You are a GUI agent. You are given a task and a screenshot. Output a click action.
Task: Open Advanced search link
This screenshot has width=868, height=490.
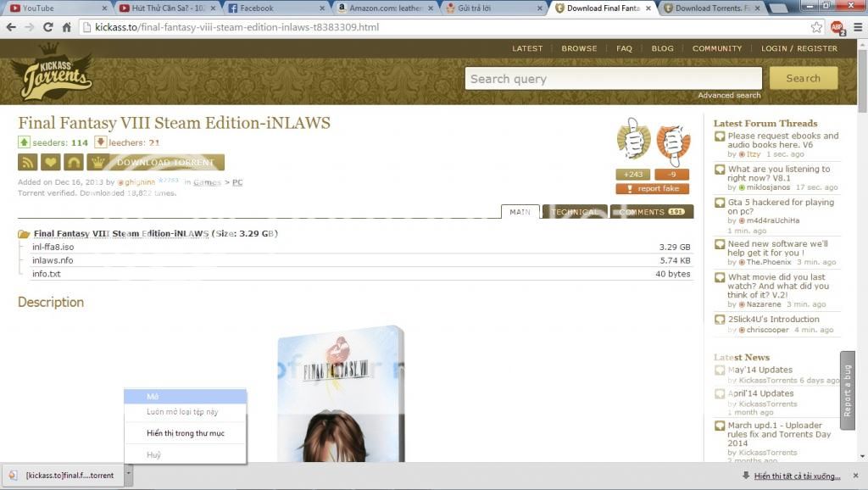(729, 95)
